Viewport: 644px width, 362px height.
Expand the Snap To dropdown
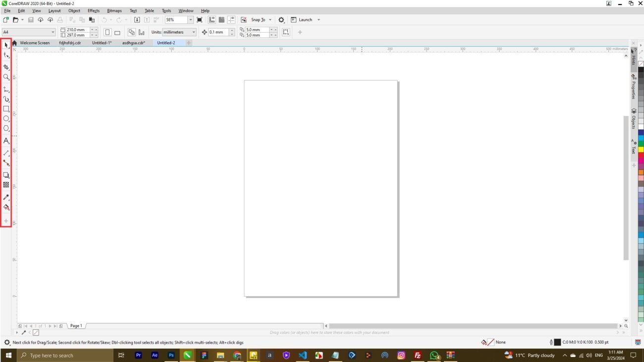270,20
